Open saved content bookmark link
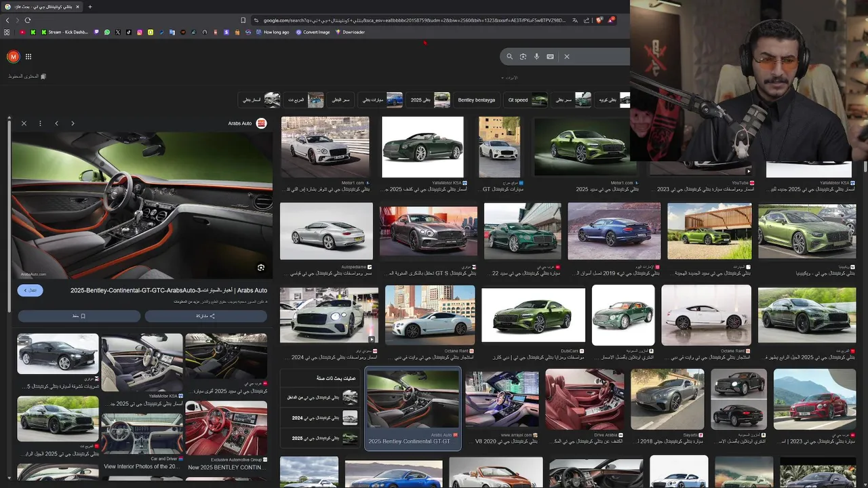The height and width of the screenshot is (488, 868). pyautogui.click(x=27, y=77)
